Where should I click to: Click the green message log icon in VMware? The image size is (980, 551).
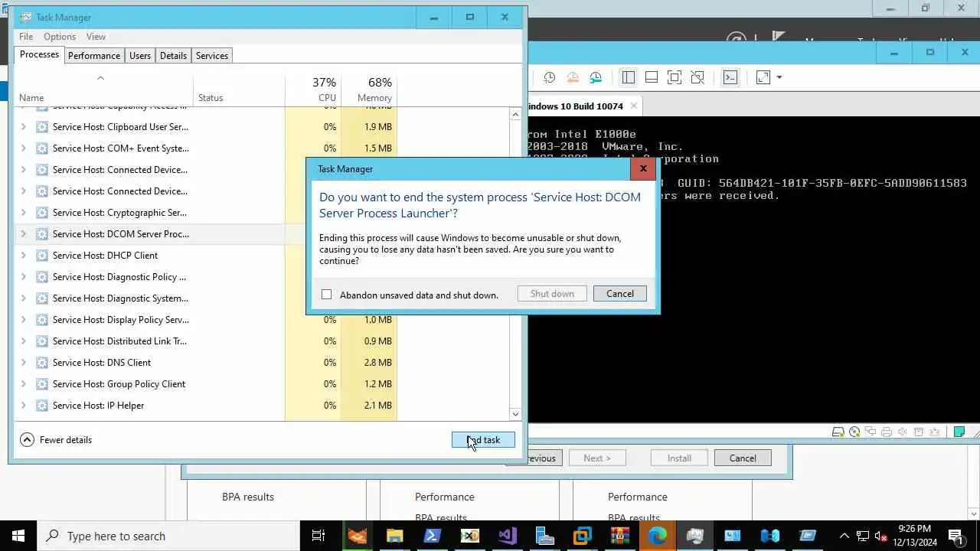[959, 432]
